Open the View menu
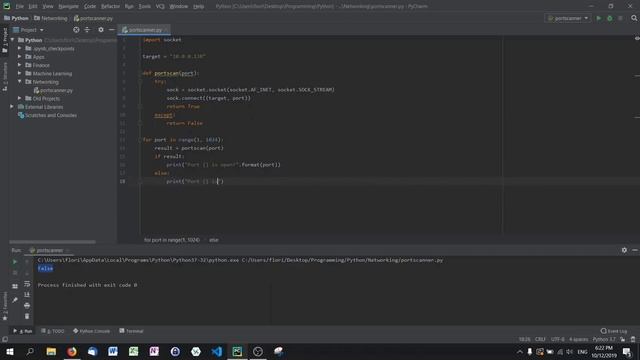This screenshot has width=640, height=360. tap(48, 7)
